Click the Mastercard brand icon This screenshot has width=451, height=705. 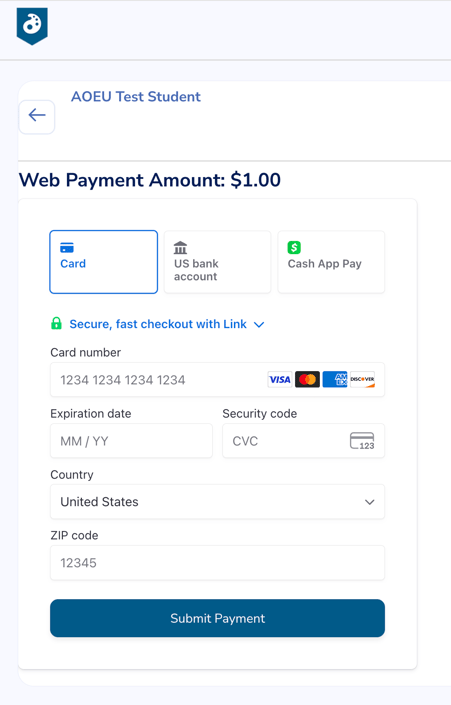point(308,379)
